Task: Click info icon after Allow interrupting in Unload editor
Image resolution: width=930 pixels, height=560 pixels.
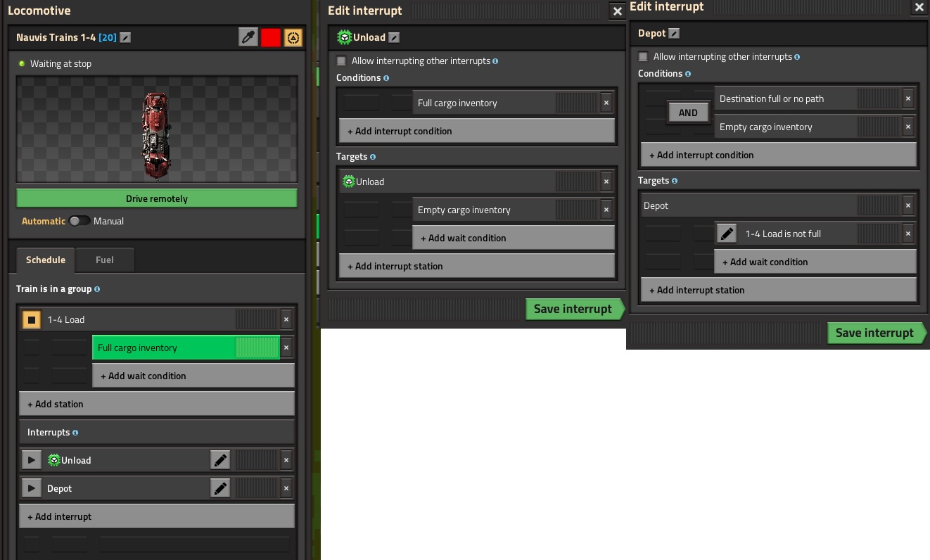Action: (495, 61)
